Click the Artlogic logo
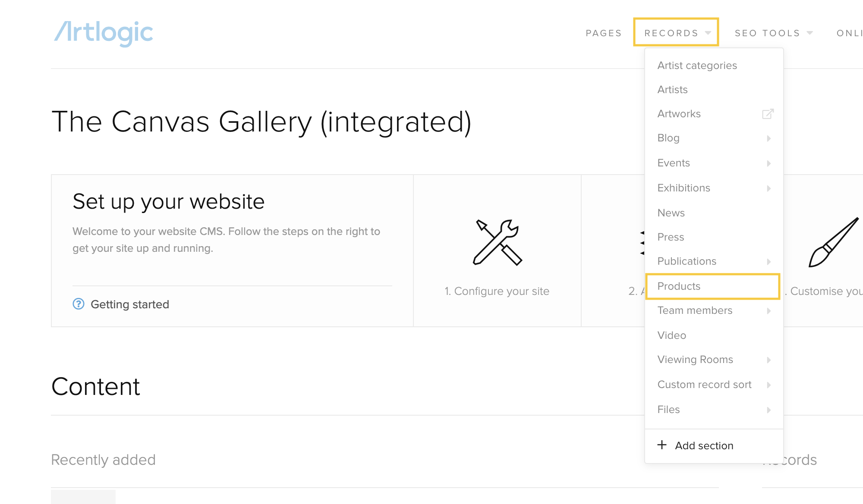 pos(104,33)
